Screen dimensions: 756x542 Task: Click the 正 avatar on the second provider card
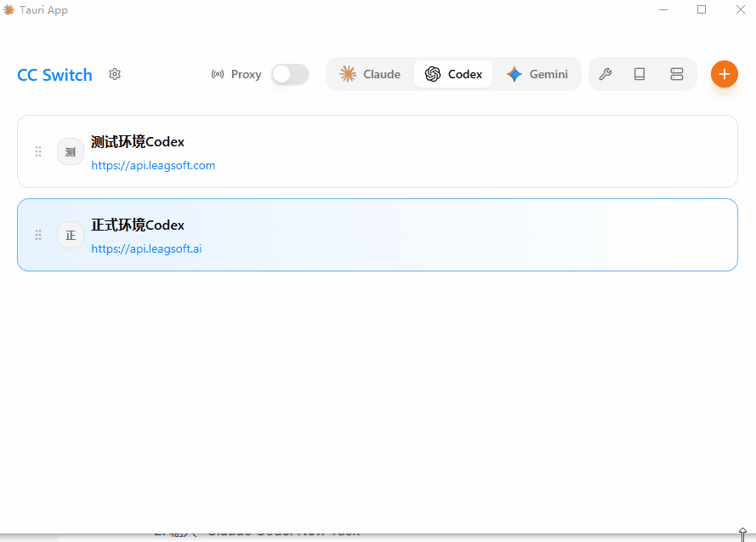click(71, 235)
